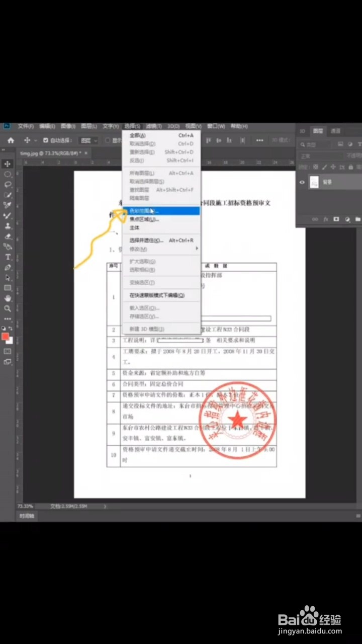The width and height of the screenshot is (362, 644).
Task: Create a new group folder icon
Action: point(357,219)
